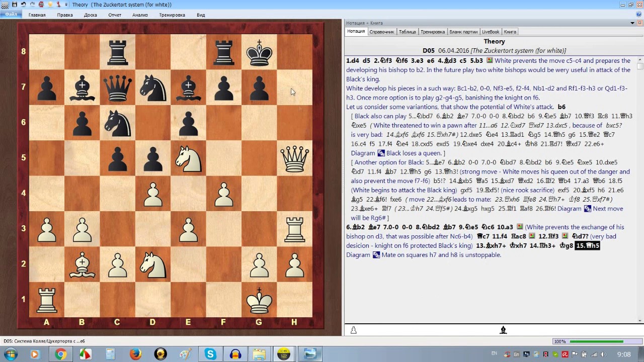644x362 pixels.
Task: Expand the quick access toolbar customization arrow
Action: pyautogui.click(x=66, y=5)
